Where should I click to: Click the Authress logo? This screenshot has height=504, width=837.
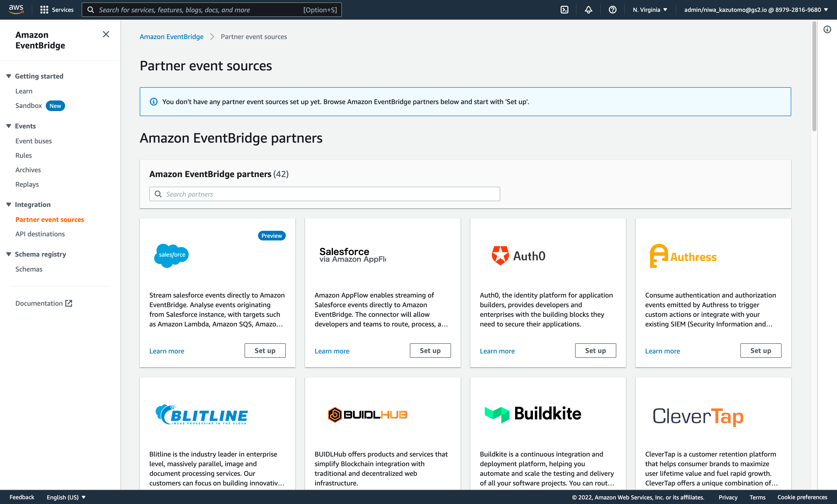coord(683,256)
